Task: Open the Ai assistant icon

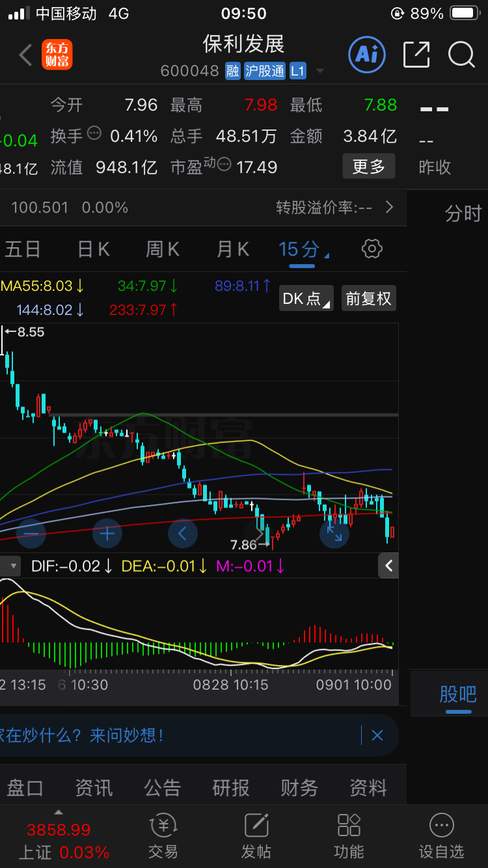Action: 367,55
